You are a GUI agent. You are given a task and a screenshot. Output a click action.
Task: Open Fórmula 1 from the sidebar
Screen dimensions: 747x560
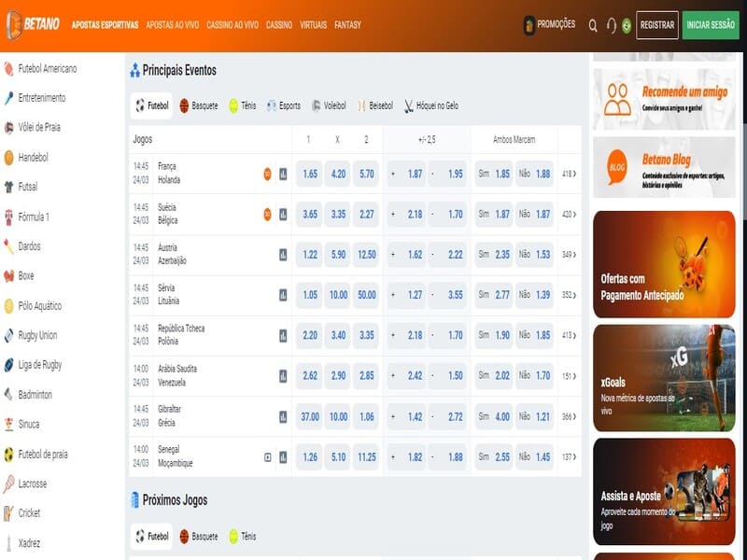pos(34,217)
